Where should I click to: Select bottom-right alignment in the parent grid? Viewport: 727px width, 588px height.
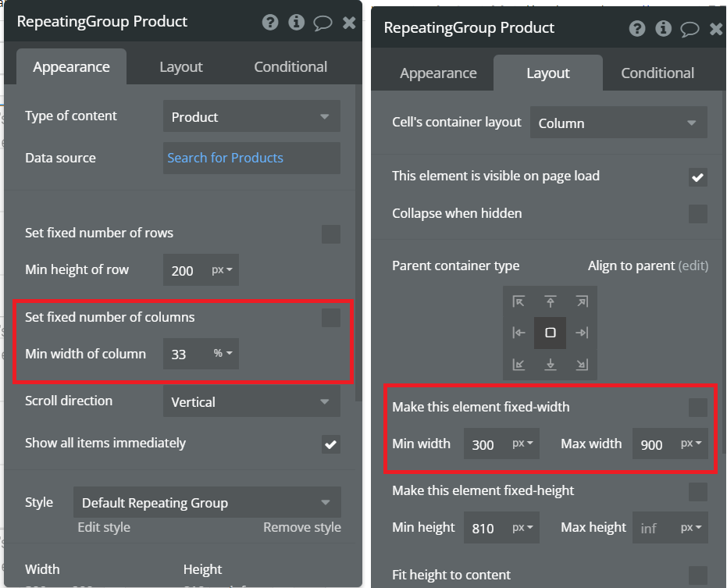[581, 364]
